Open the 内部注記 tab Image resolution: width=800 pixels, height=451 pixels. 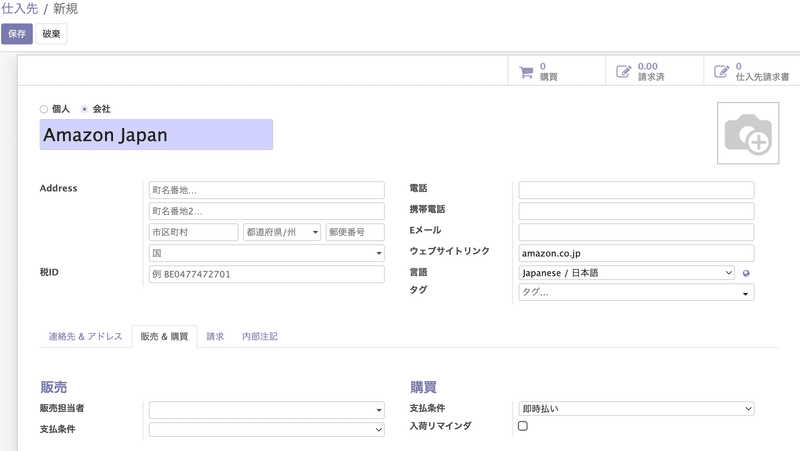(260, 337)
